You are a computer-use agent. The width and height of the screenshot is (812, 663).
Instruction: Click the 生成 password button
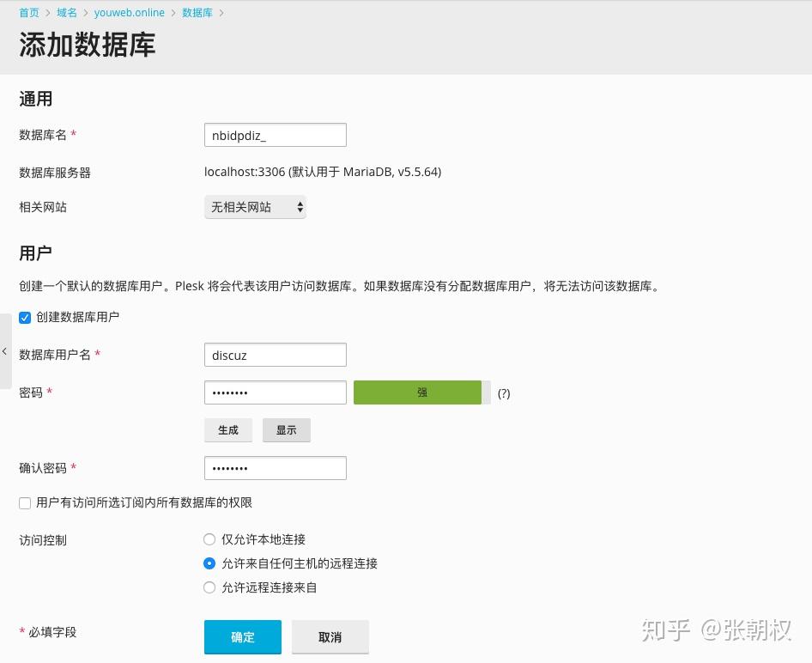pos(228,430)
